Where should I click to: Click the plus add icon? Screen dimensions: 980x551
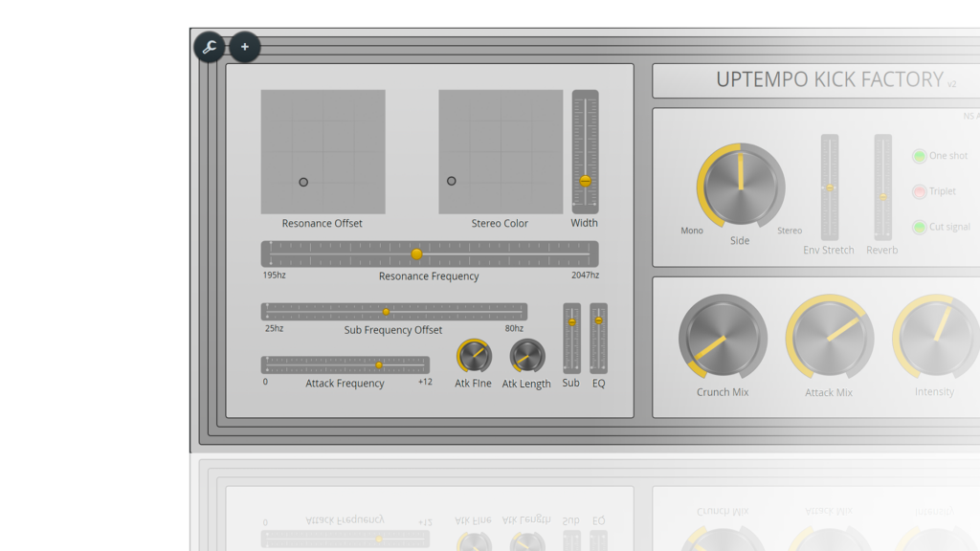(245, 47)
